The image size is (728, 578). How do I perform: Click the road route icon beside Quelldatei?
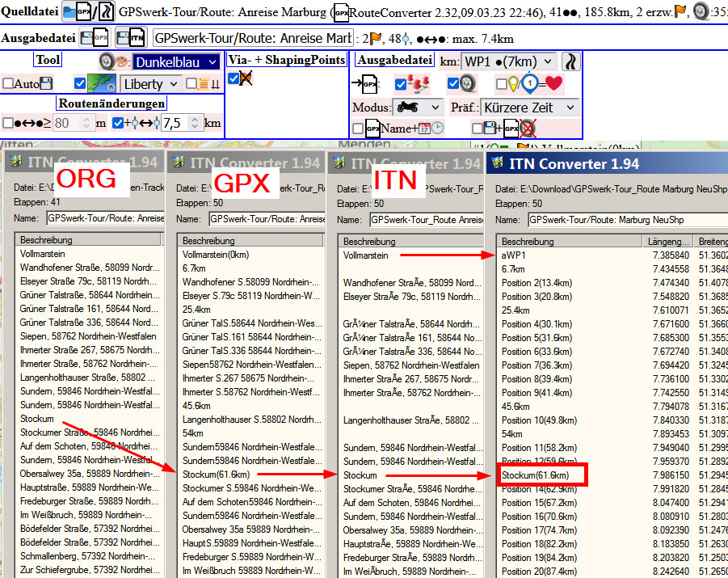(x=105, y=12)
